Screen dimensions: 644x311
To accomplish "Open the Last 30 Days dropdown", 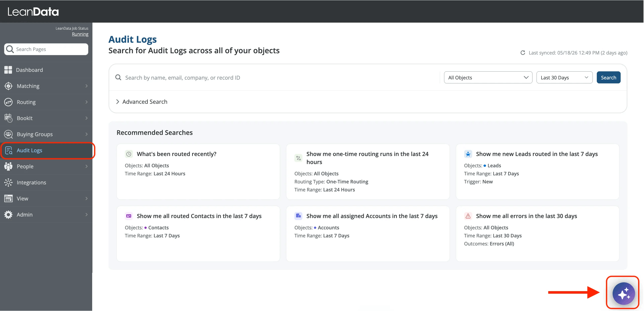I will (x=564, y=77).
